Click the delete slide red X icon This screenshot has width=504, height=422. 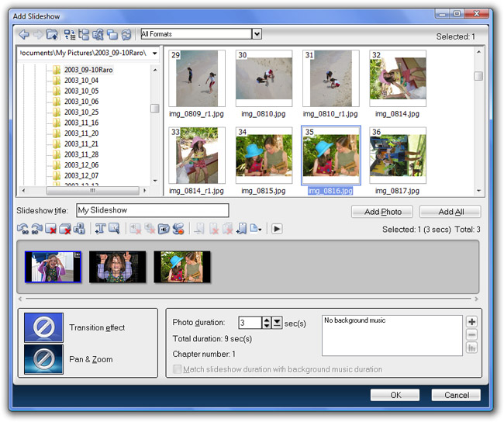(51, 229)
